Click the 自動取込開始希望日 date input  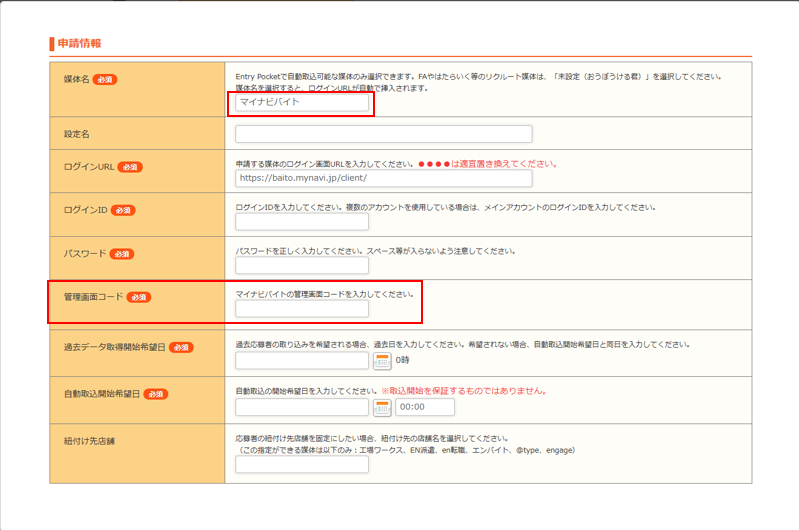tap(302, 407)
